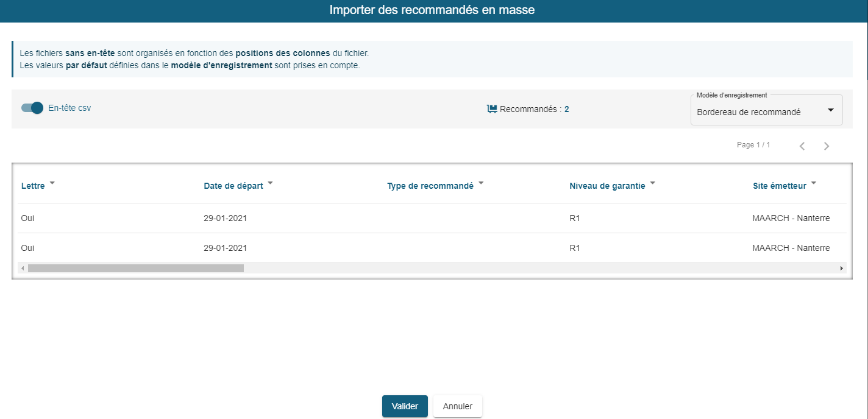Click the horizontal scrollbar thumb
Image resolution: width=868 pixels, height=419 pixels.
pos(135,268)
